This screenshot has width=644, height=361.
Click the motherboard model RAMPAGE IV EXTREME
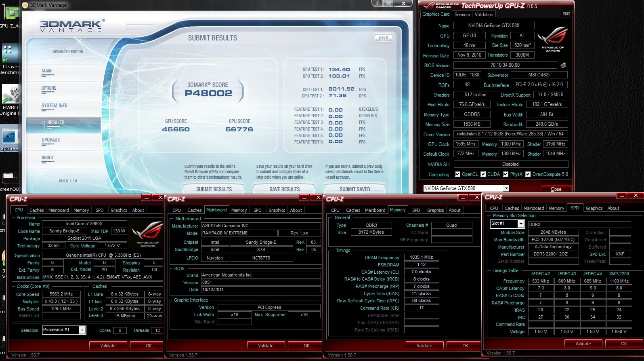point(239,233)
